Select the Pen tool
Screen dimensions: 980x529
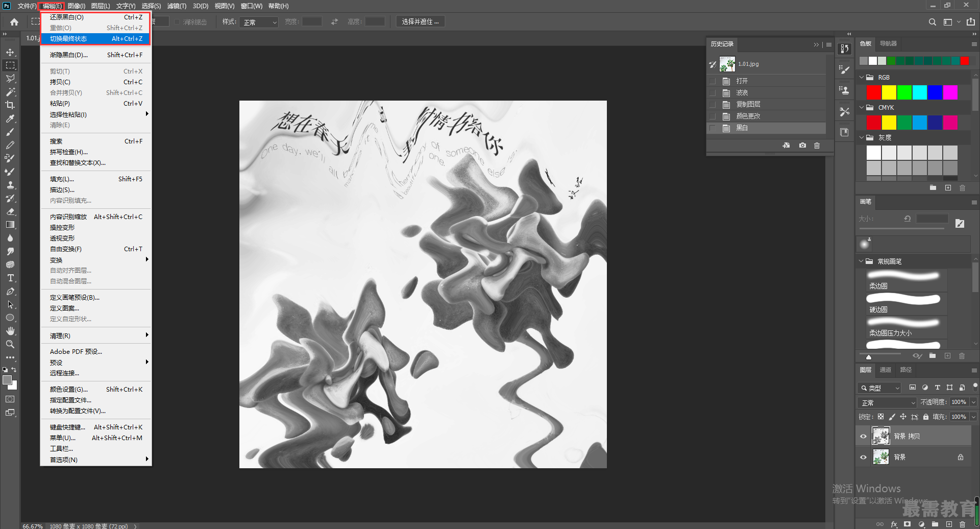coord(10,291)
